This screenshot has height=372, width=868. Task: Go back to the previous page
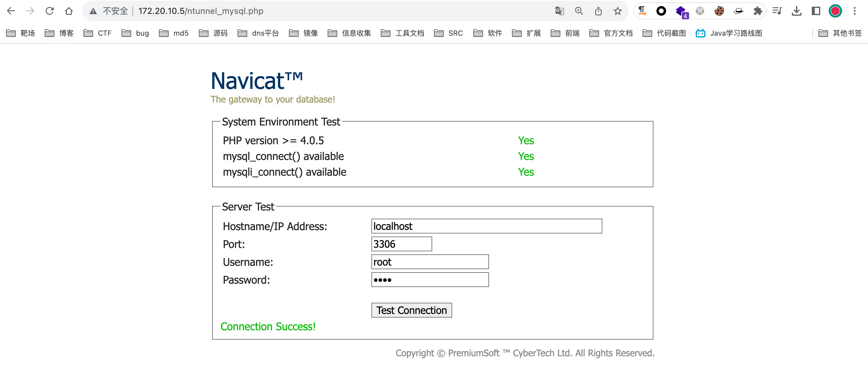[11, 11]
